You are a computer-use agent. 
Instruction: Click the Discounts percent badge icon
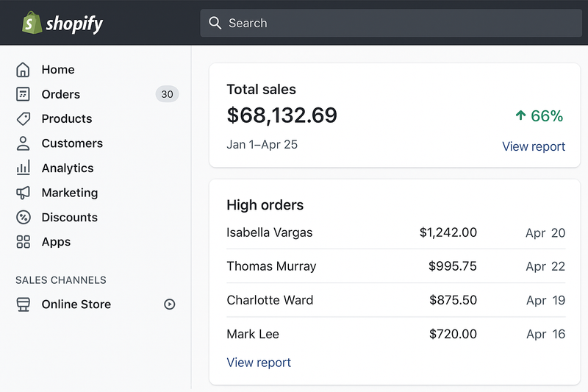pyautogui.click(x=24, y=218)
